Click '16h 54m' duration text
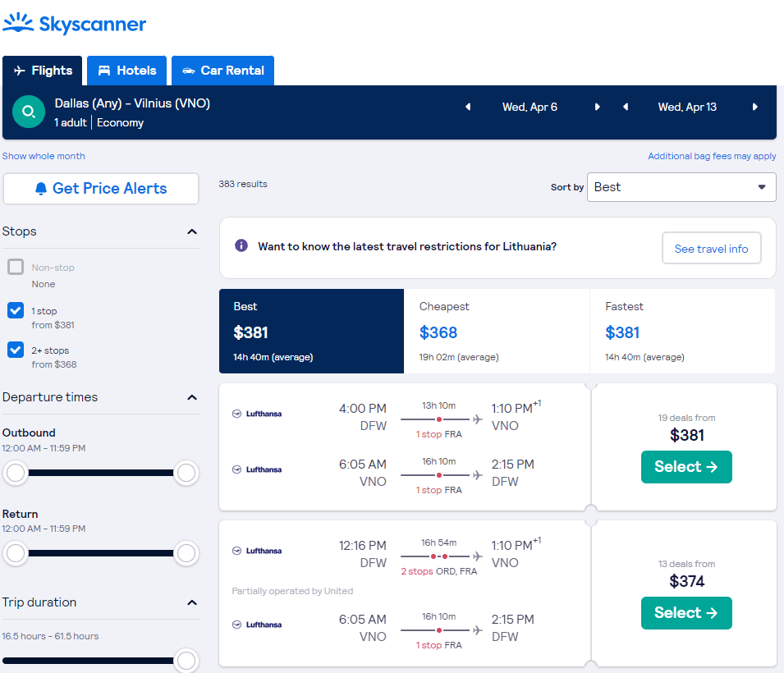 (x=438, y=543)
